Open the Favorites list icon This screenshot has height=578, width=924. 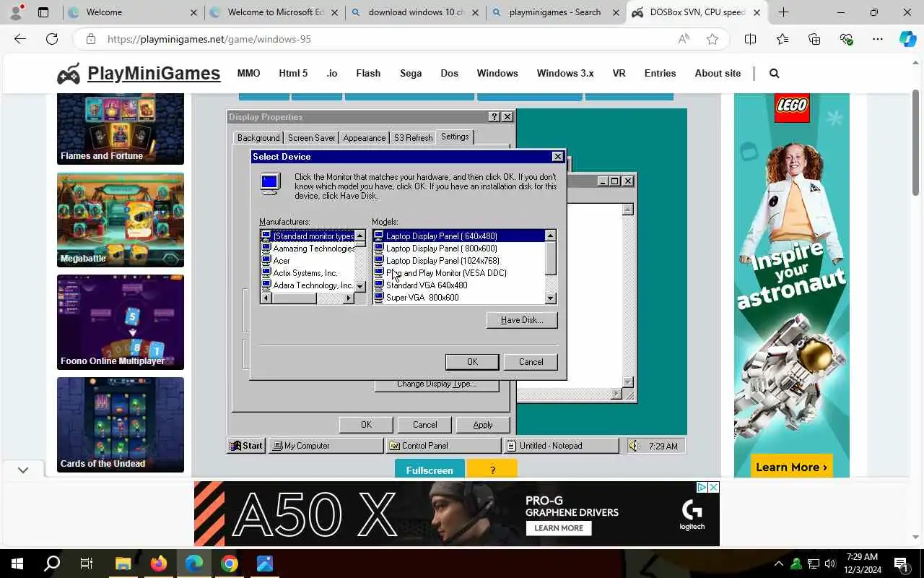783,39
